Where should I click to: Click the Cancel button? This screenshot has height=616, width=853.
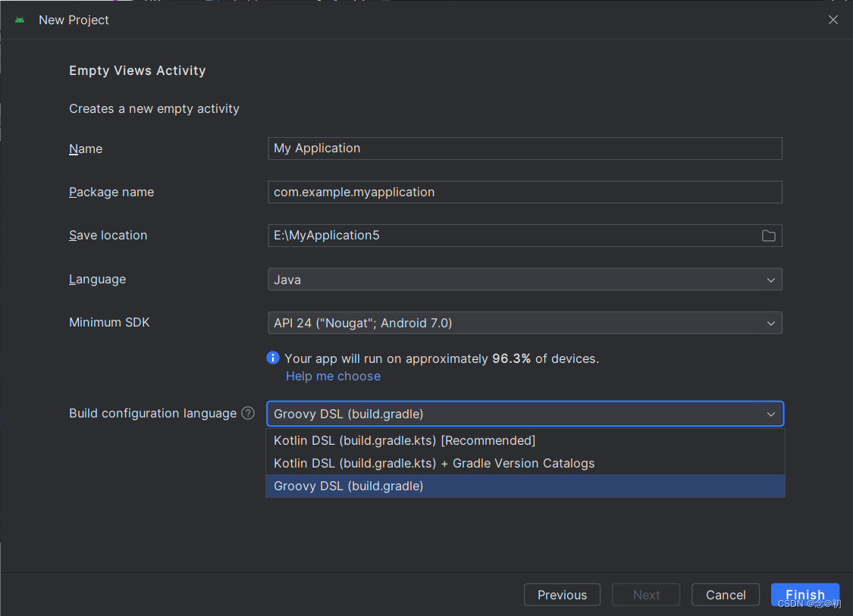point(725,595)
